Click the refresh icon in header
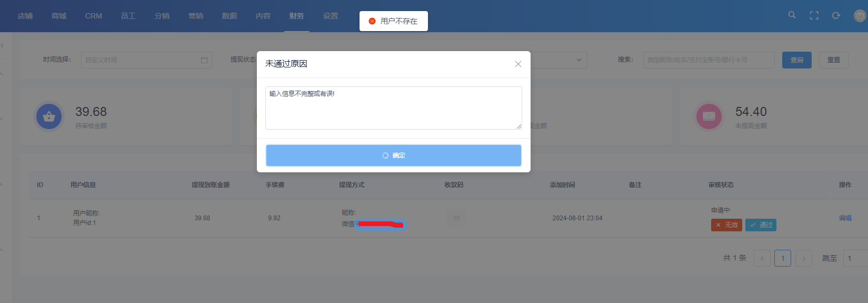The image size is (868, 303). click(x=836, y=16)
